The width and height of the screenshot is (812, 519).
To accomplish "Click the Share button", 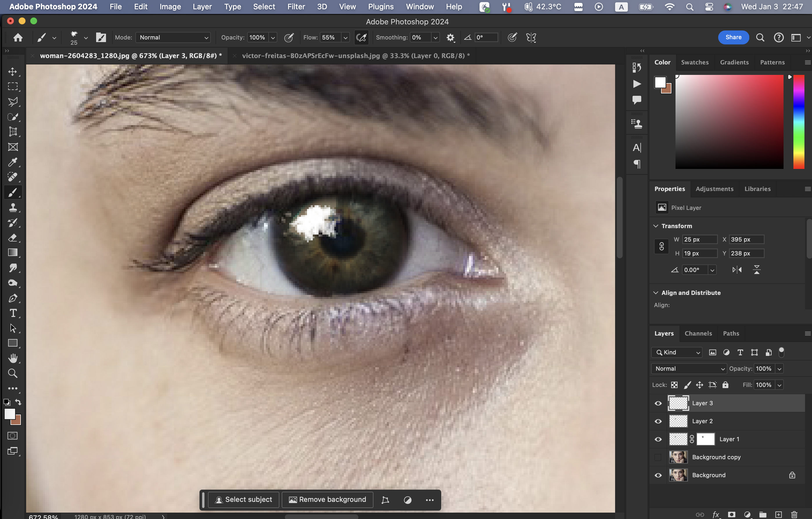I will [733, 37].
